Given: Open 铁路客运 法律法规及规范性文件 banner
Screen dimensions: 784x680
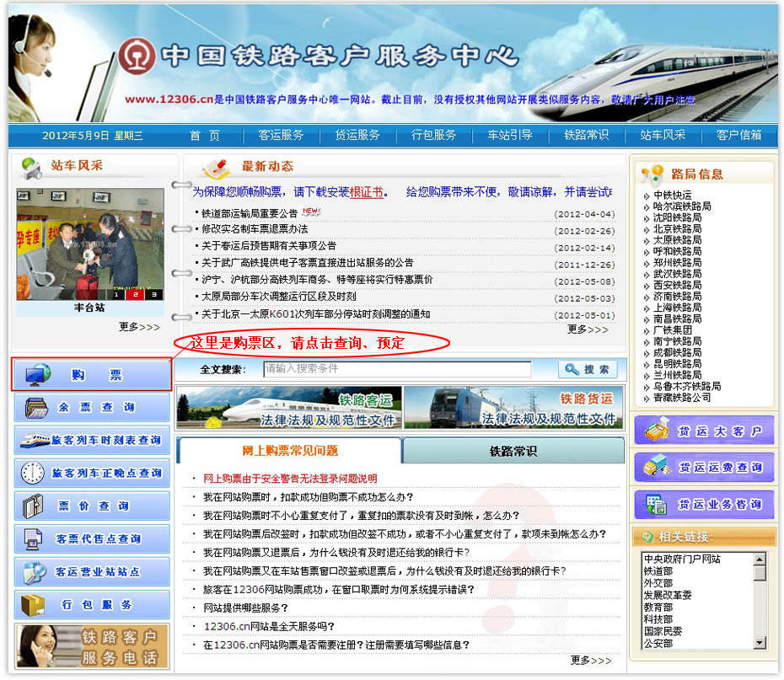Looking at the screenshot, I should (x=289, y=408).
